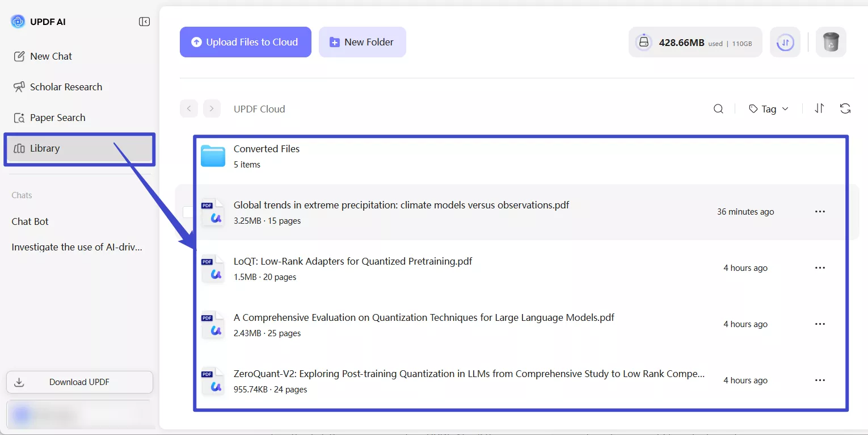This screenshot has width=868, height=435.
Task: Go to Scholar Research section
Action: 66,87
